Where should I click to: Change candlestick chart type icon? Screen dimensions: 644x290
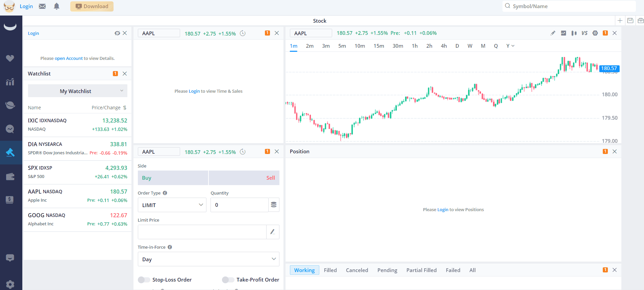click(x=574, y=33)
